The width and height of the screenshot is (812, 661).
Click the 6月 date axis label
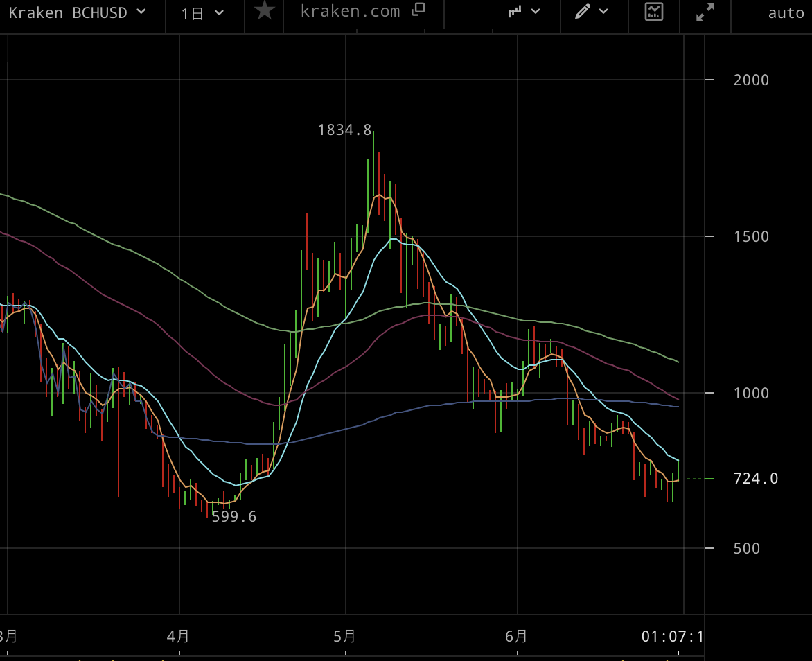click(516, 636)
